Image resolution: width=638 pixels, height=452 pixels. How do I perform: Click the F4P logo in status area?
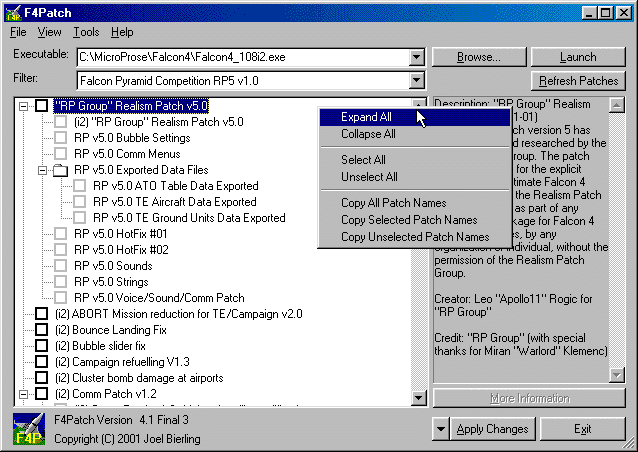coord(27,430)
